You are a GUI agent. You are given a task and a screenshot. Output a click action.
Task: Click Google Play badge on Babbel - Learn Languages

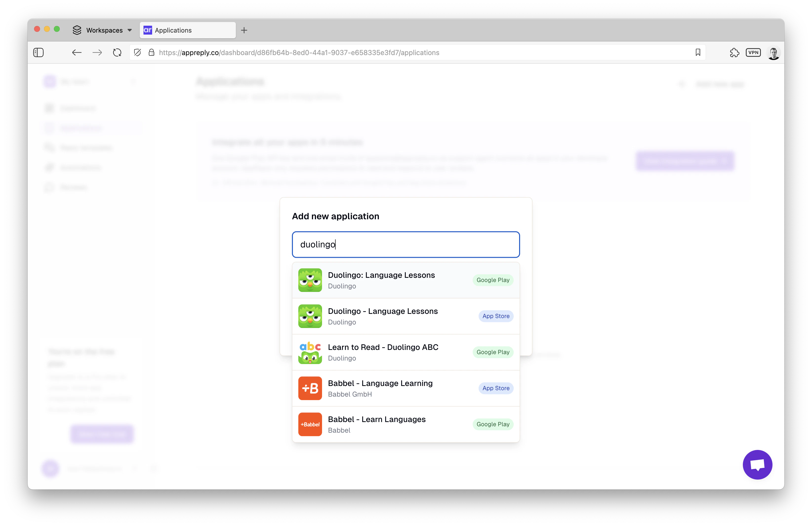tap(493, 424)
